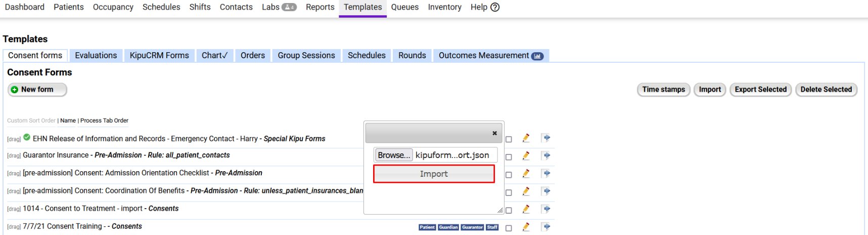Go to Reports in top menu
The height and width of the screenshot is (235, 868).
pyautogui.click(x=320, y=7)
